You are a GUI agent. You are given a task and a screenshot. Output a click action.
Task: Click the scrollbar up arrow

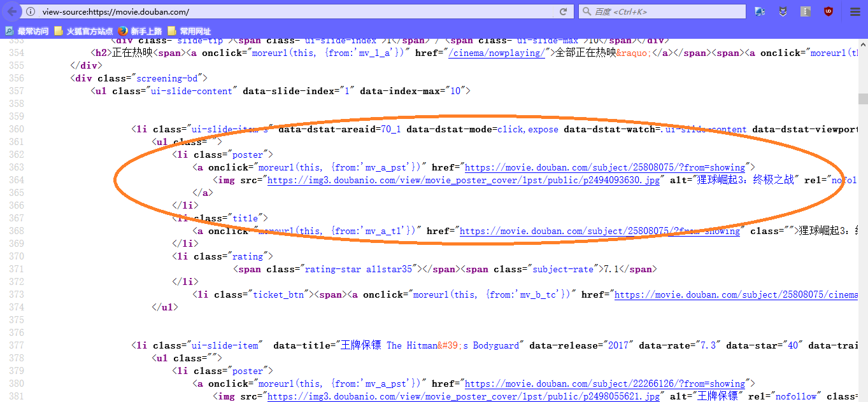click(x=863, y=44)
